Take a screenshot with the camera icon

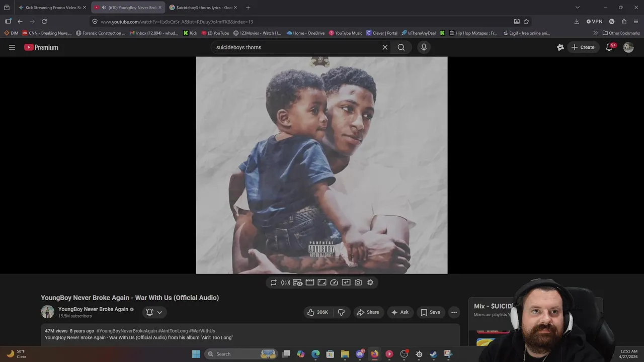click(358, 283)
